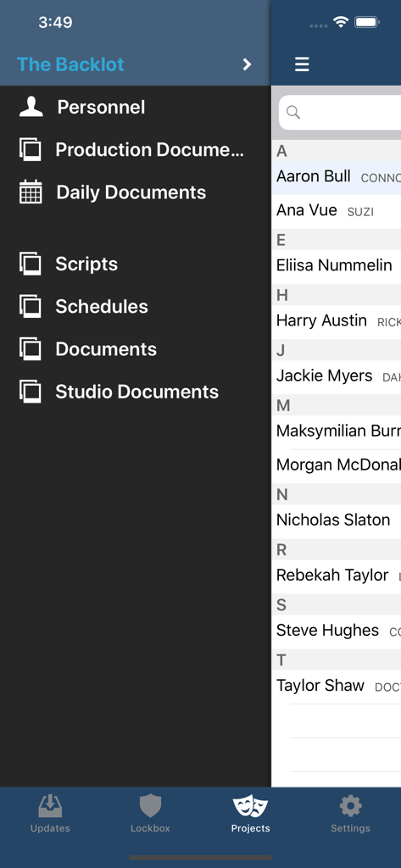Select Nicholas Slaton in the list
Viewport: 401px width, 868px height.
(337, 520)
